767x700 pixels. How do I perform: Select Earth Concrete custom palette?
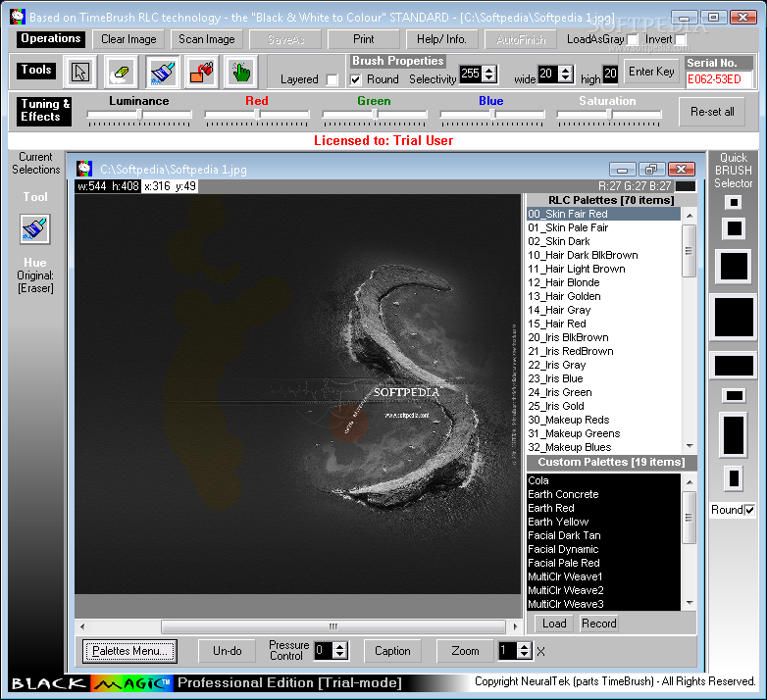coord(603,494)
